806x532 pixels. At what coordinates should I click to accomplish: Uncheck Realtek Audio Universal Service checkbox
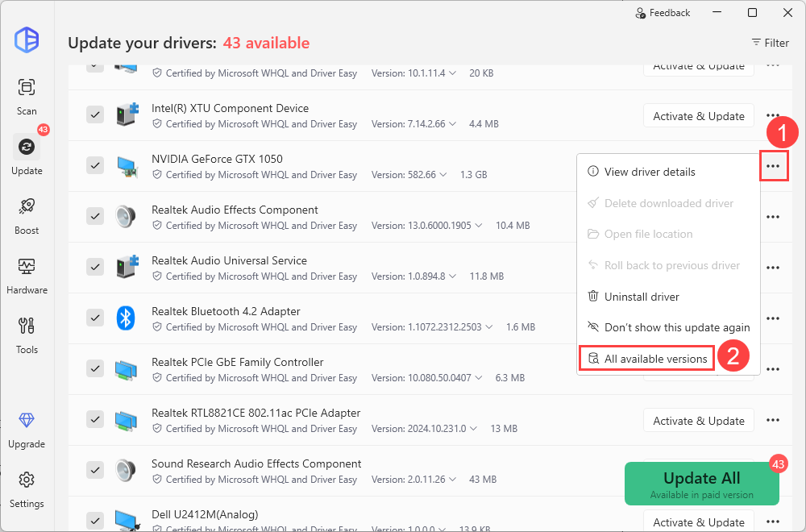click(95, 267)
